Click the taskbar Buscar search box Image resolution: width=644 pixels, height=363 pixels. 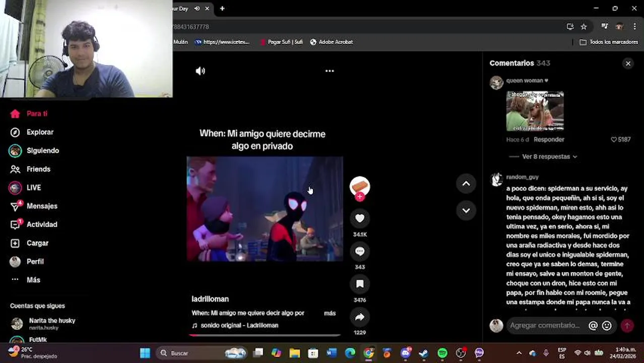click(202, 353)
